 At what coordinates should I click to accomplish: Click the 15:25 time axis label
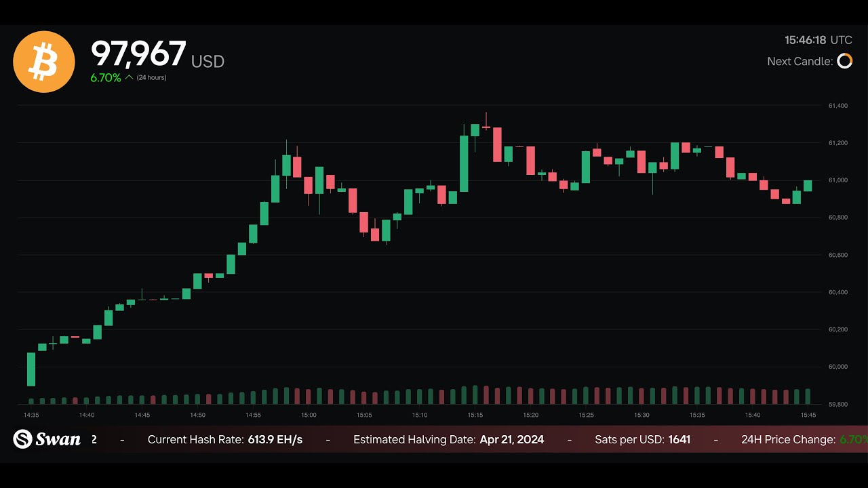[586, 415]
